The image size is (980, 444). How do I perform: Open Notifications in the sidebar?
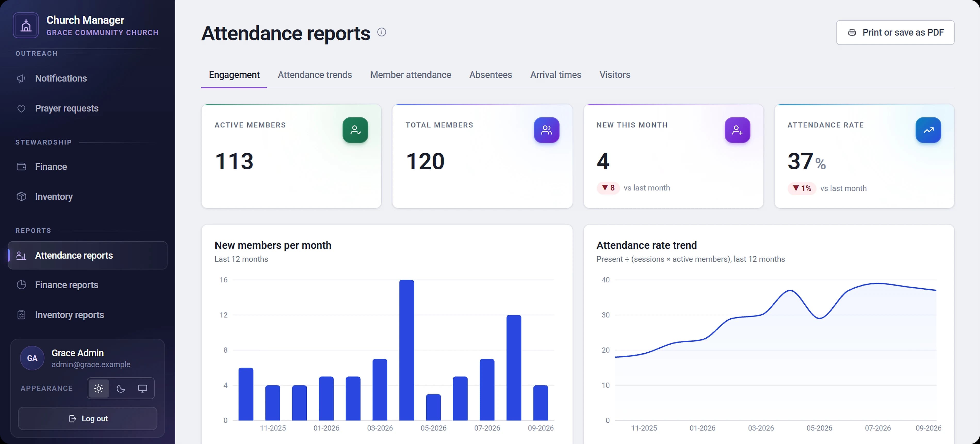point(87,78)
